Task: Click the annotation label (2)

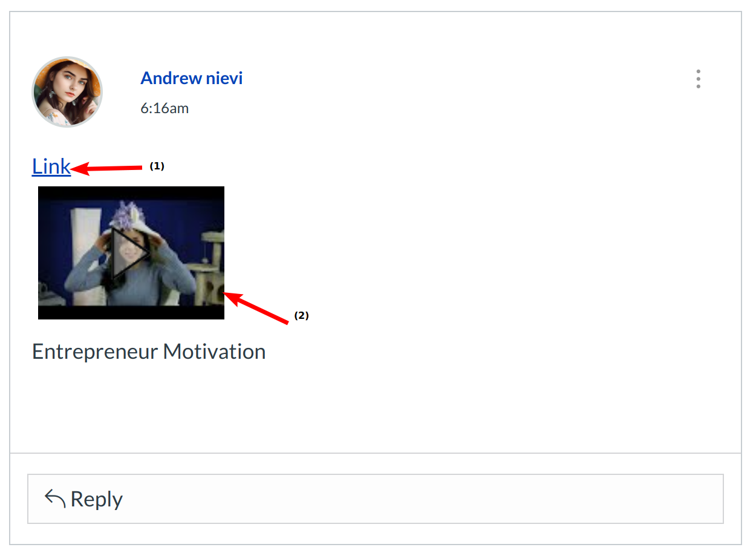Action: pos(301,315)
